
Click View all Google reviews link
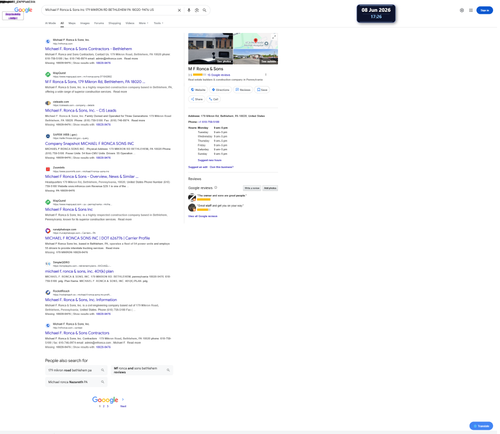[203, 216]
